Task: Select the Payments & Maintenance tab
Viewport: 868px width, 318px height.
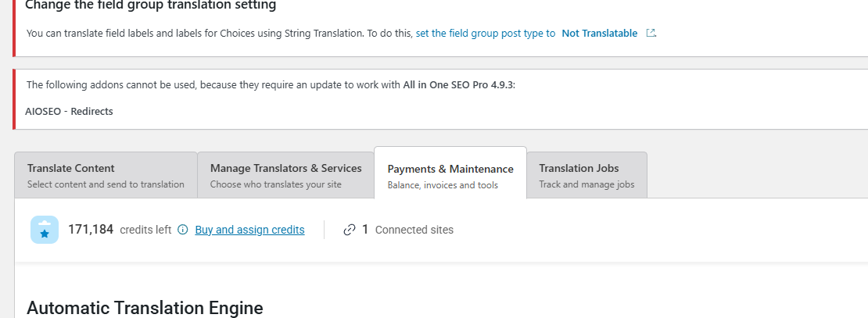Action: tap(450, 175)
